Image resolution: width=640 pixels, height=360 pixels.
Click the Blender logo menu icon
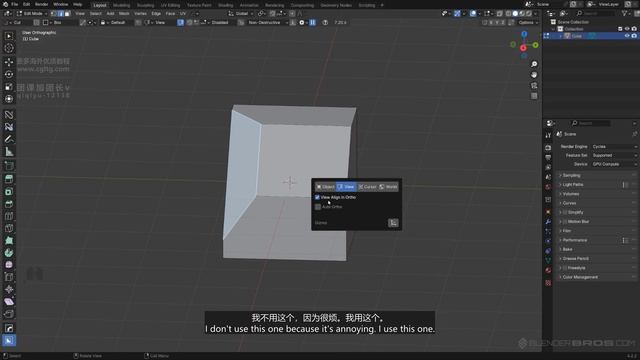click(5, 4)
